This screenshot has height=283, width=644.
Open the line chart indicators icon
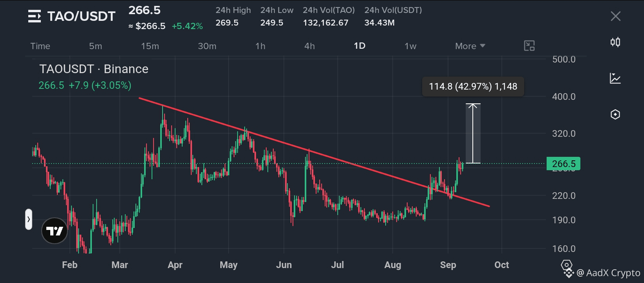(x=615, y=78)
